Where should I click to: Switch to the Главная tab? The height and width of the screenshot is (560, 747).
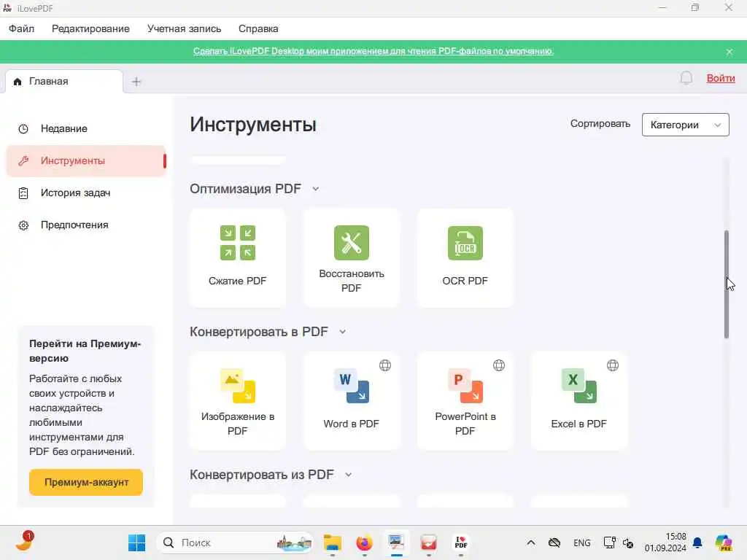[x=64, y=82]
